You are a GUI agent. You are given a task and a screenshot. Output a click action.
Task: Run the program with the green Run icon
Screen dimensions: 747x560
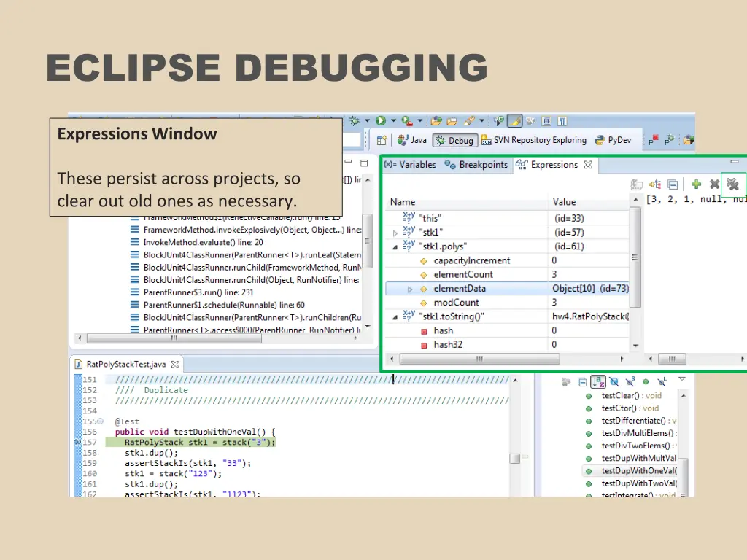(x=380, y=120)
